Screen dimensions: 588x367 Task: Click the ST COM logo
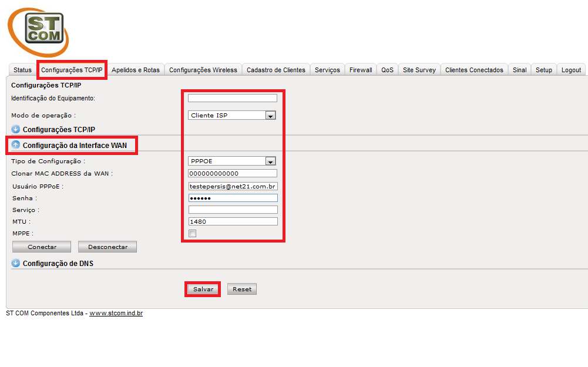tap(38, 32)
